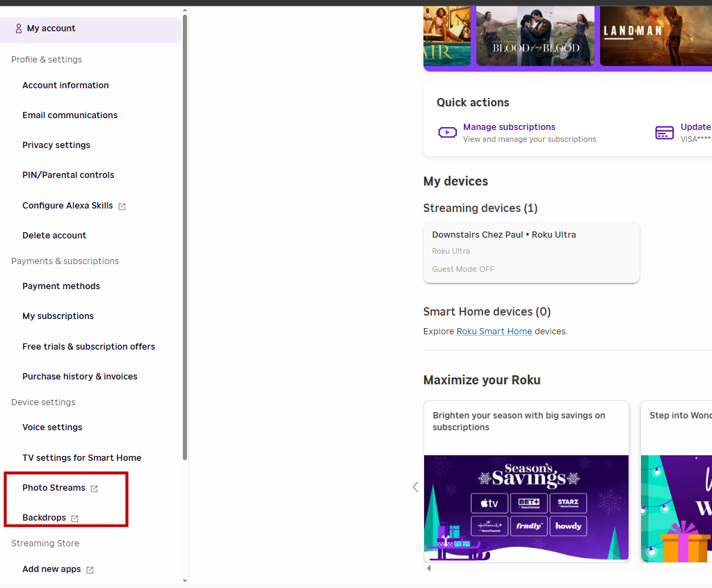The width and height of the screenshot is (712, 588).
Task: Click external link icon beside Add new apps
Action: (x=90, y=570)
